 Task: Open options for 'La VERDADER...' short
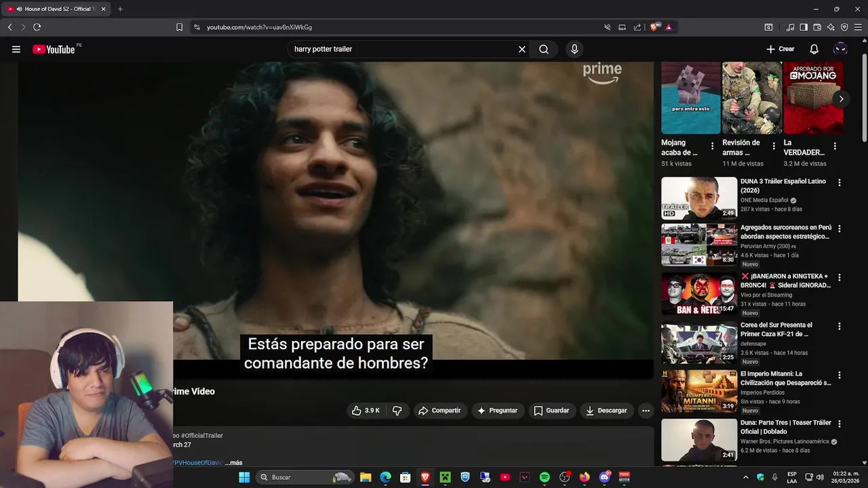point(835,146)
